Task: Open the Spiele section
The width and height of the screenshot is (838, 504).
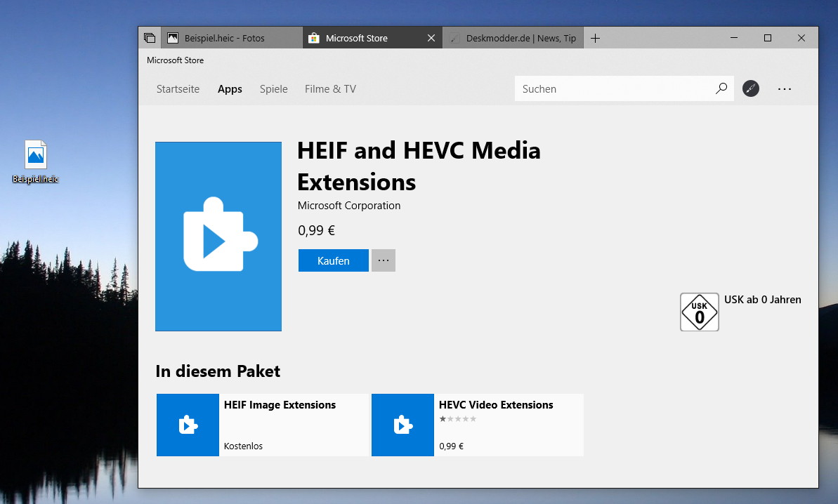Action: pos(274,89)
